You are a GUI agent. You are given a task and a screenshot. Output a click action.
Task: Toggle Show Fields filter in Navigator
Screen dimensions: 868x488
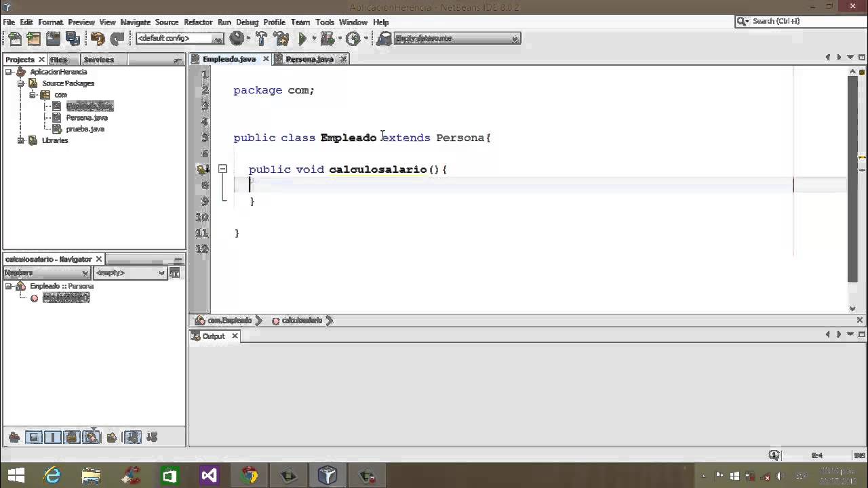click(x=34, y=437)
